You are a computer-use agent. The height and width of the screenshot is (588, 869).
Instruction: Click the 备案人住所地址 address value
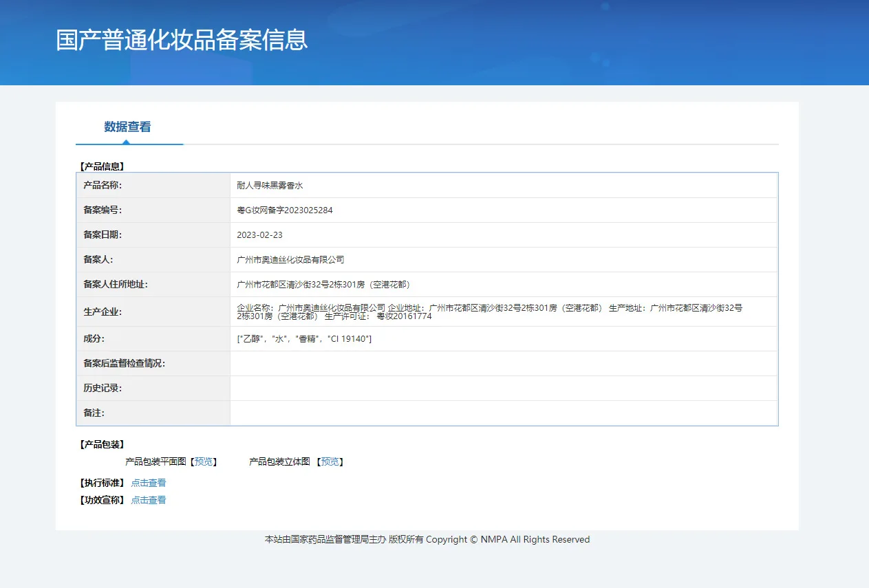coord(323,285)
